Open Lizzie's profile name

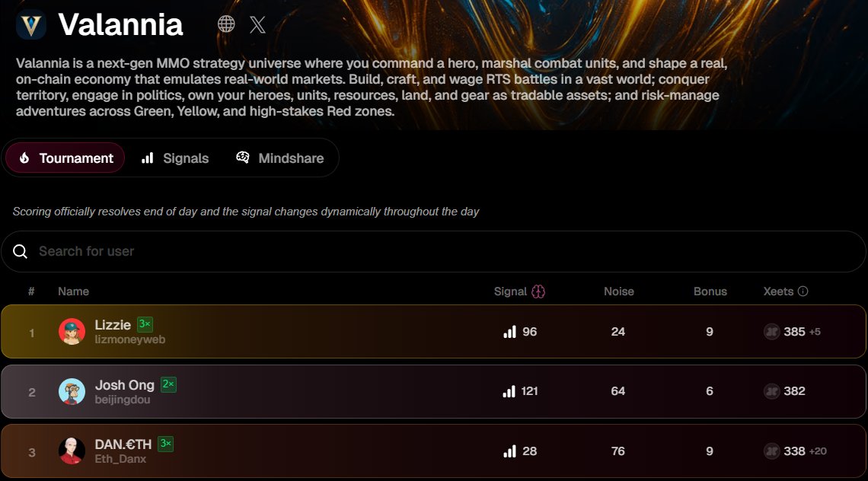[x=113, y=325]
